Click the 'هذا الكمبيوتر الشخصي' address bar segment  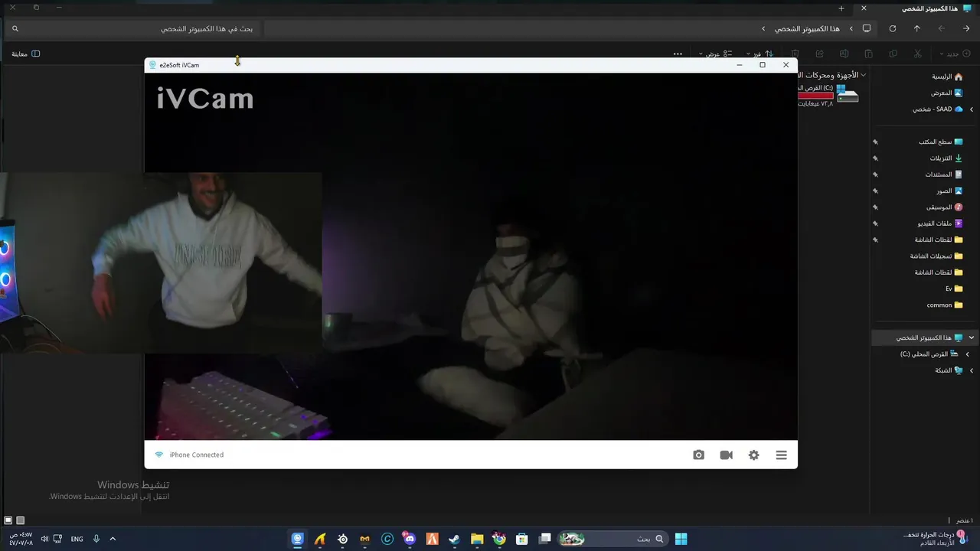(x=807, y=28)
